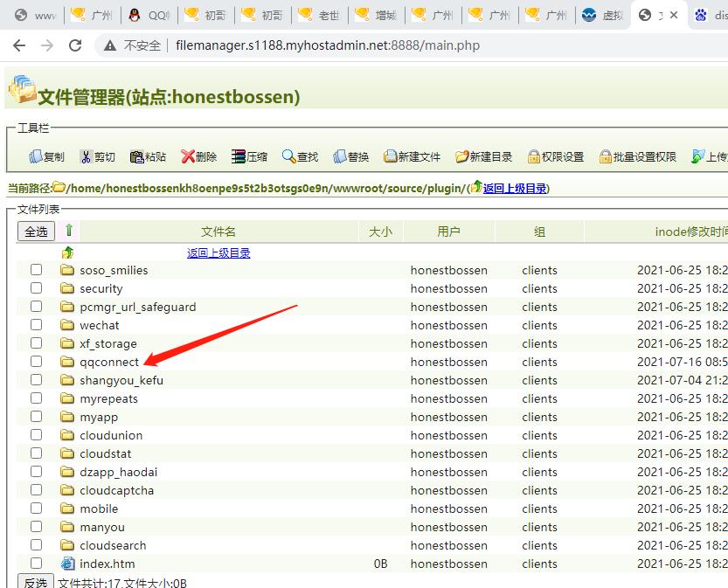This screenshot has width=728, height=588.
Task: Switch to the 增城 browser tab
Action: point(377,16)
